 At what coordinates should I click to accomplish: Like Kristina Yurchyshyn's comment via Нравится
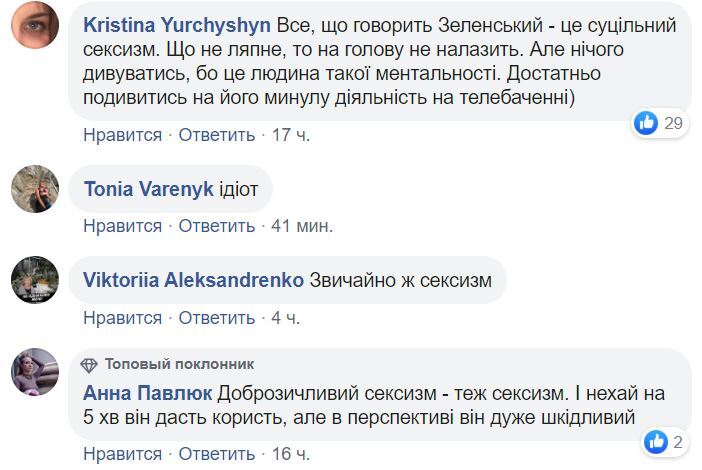point(122,134)
